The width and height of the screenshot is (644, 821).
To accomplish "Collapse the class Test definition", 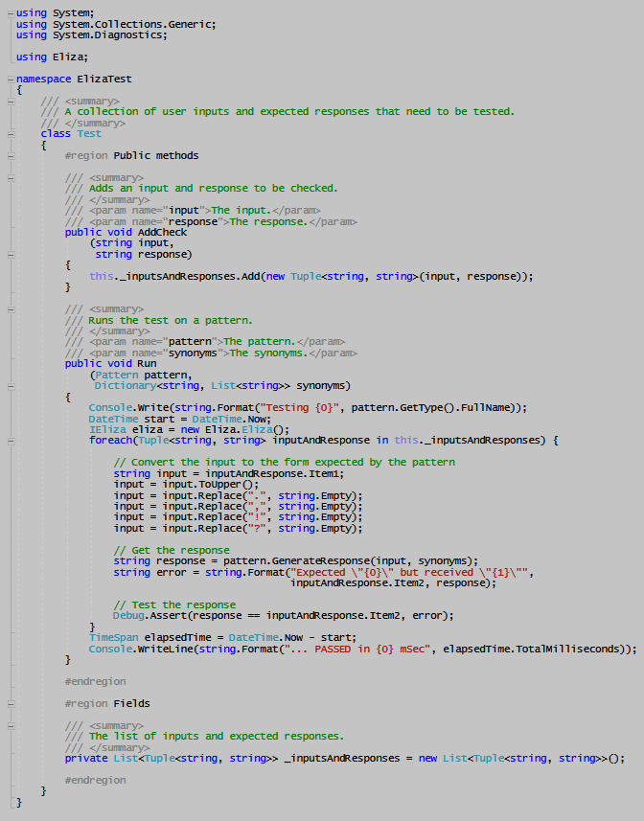I will pyautogui.click(x=11, y=134).
